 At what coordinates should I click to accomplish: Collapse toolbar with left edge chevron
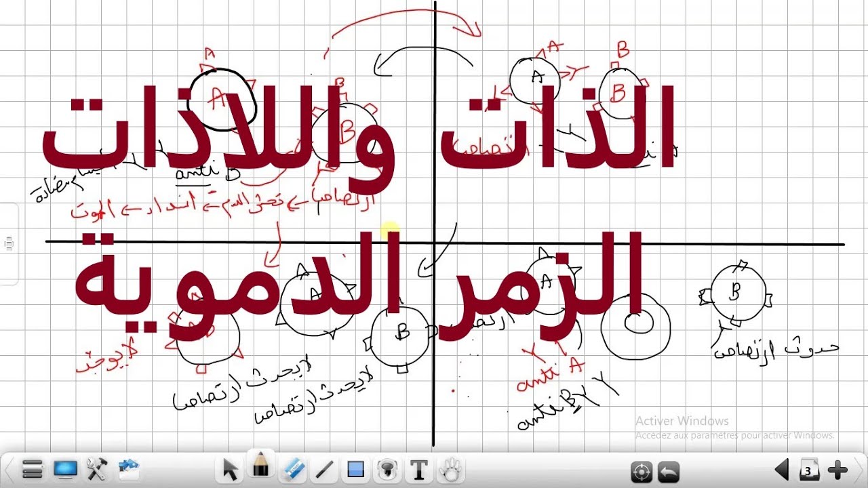point(8,469)
